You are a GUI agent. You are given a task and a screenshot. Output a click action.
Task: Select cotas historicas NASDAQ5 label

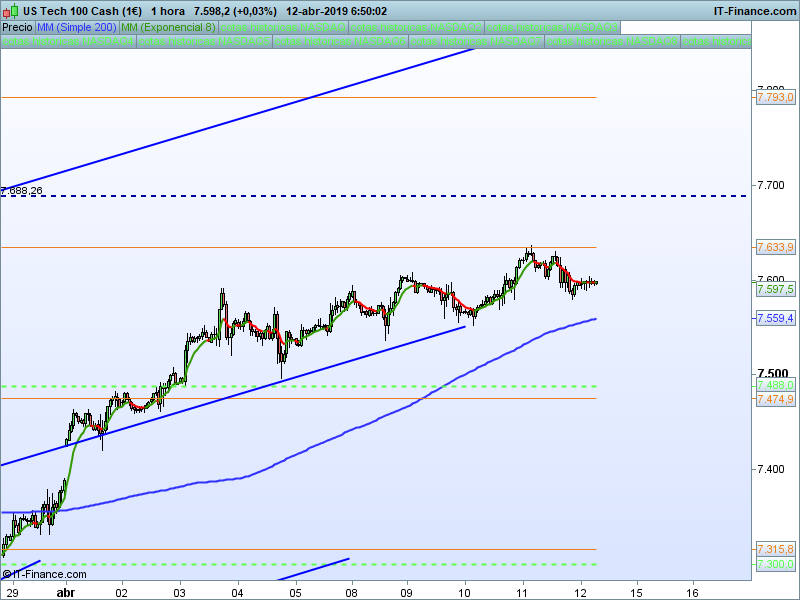tap(204, 41)
